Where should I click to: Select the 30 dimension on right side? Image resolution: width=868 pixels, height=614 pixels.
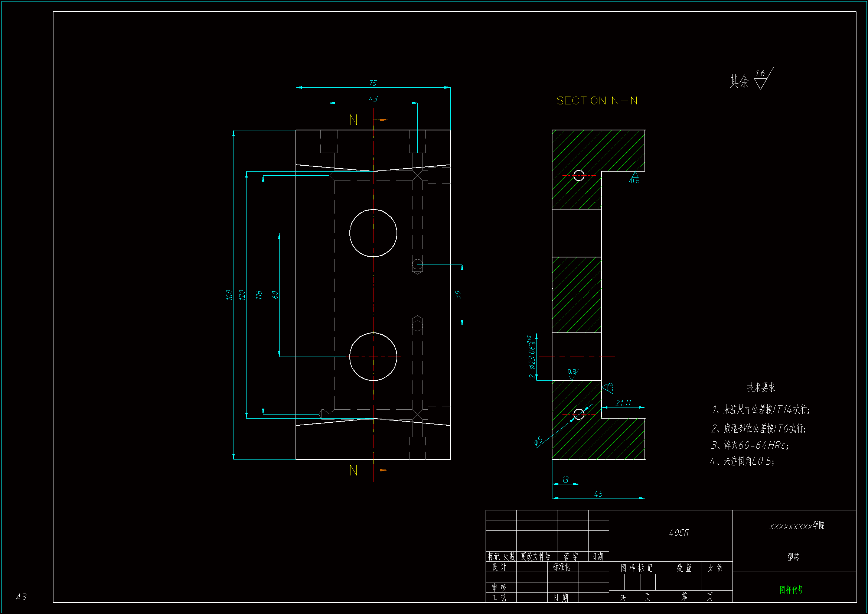(458, 295)
